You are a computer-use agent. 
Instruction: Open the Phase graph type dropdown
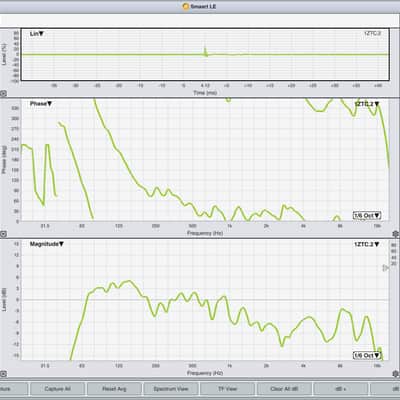[x=41, y=104]
